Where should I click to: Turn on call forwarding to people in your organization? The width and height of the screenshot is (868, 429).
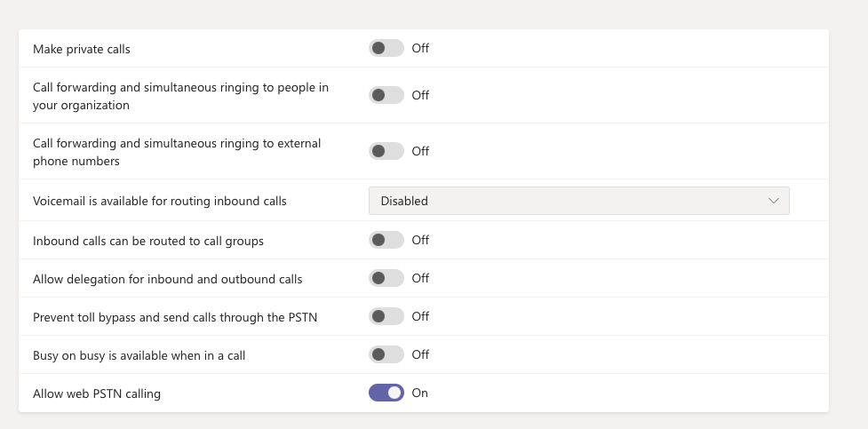click(386, 95)
